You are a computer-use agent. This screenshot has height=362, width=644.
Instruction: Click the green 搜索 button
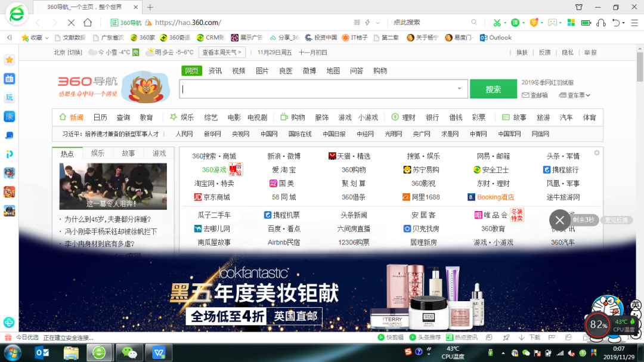click(493, 89)
